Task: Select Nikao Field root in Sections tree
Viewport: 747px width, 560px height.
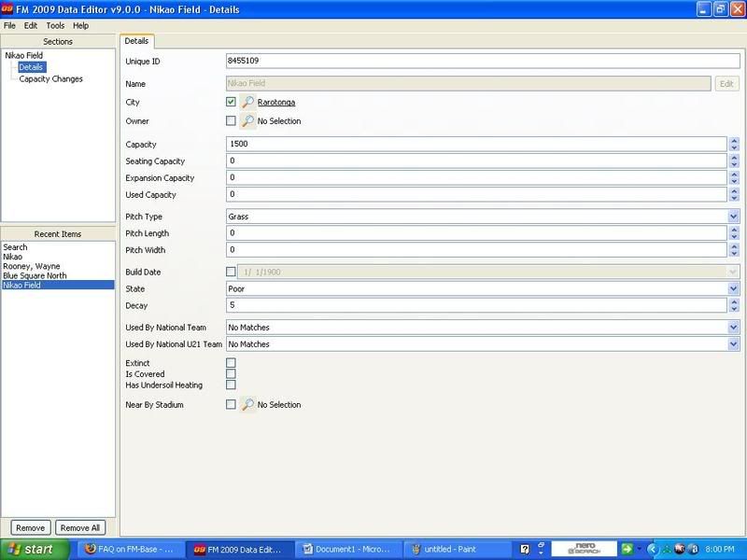Action: (24, 55)
